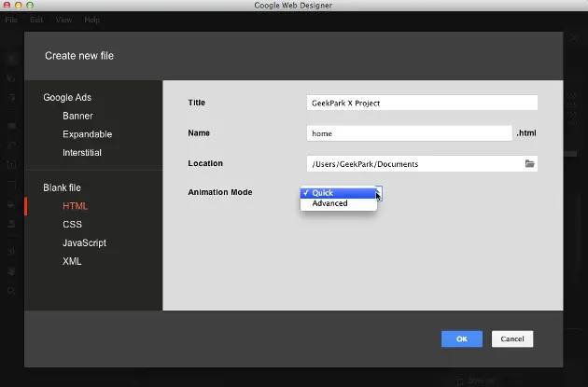Viewport: 588px width, 387px height.
Task: Open the Edit menu
Action: pyautogui.click(x=36, y=20)
